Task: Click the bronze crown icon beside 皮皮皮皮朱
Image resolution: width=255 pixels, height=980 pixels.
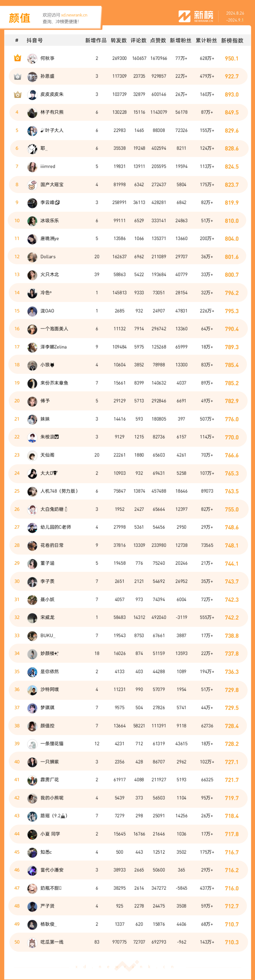Action: tap(17, 94)
